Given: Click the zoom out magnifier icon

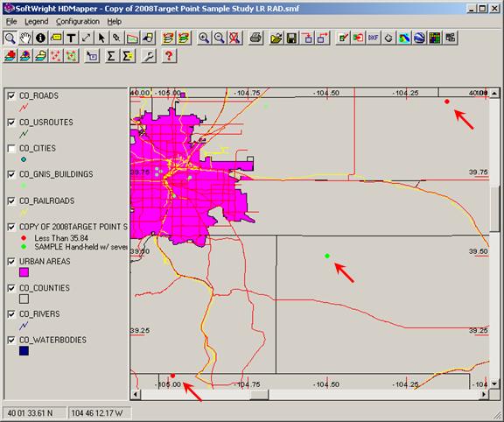Looking at the screenshot, I should (220, 38).
